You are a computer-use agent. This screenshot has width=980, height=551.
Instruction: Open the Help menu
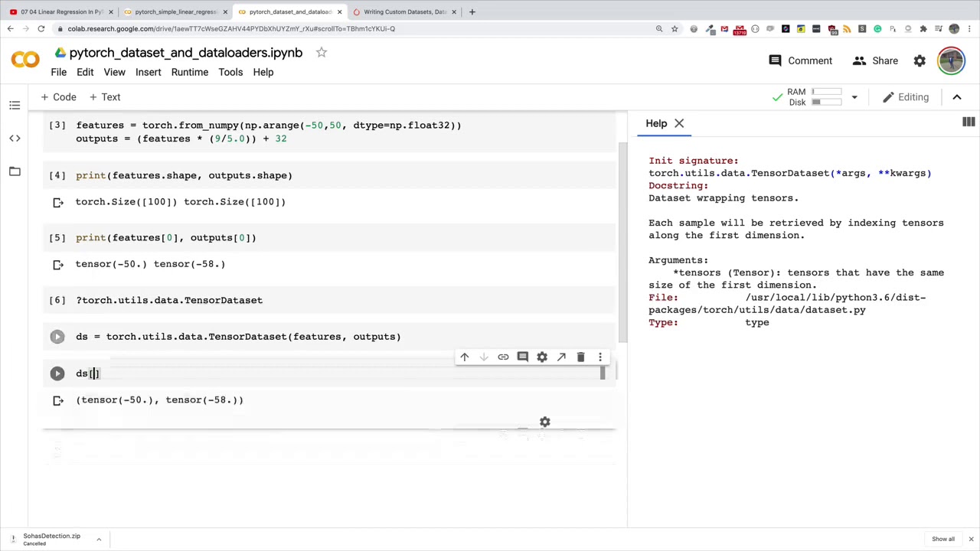point(263,72)
